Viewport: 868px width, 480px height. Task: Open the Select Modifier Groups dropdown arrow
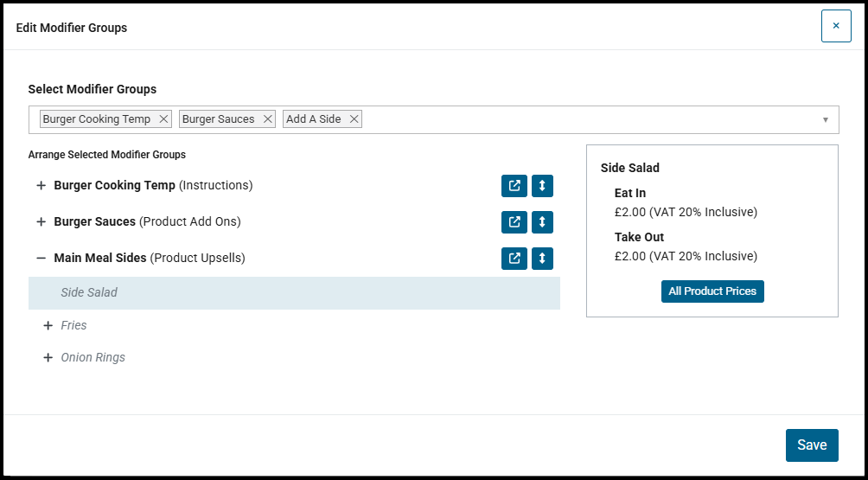point(826,119)
